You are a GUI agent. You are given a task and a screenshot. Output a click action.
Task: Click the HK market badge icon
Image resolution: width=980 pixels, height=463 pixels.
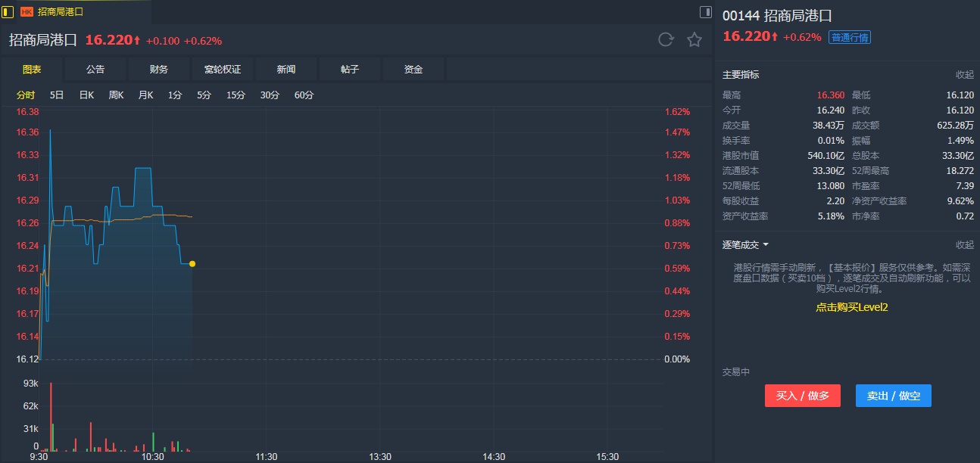pyautogui.click(x=27, y=12)
